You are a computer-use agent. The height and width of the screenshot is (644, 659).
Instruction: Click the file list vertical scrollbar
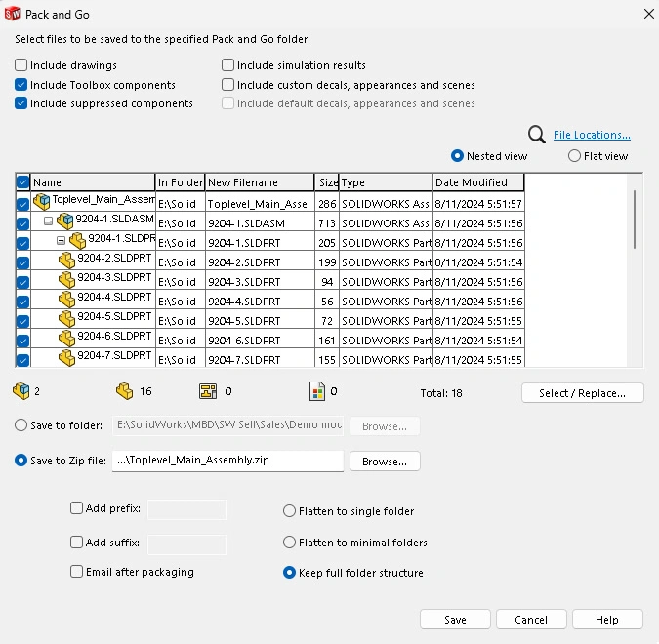635,220
